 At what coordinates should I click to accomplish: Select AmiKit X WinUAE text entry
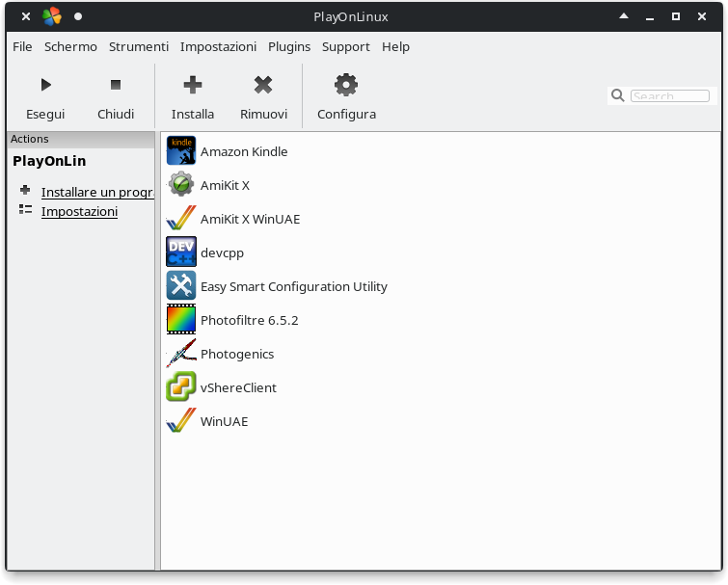(x=251, y=219)
